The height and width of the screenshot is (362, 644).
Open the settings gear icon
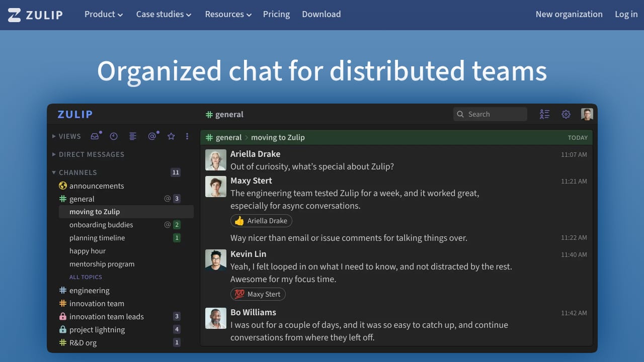tap(566, 114)
